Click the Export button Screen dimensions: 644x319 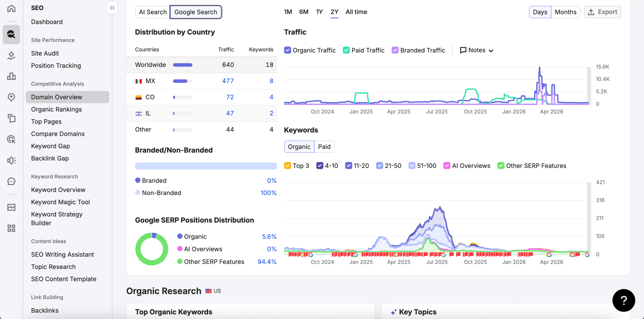[602, 12]
